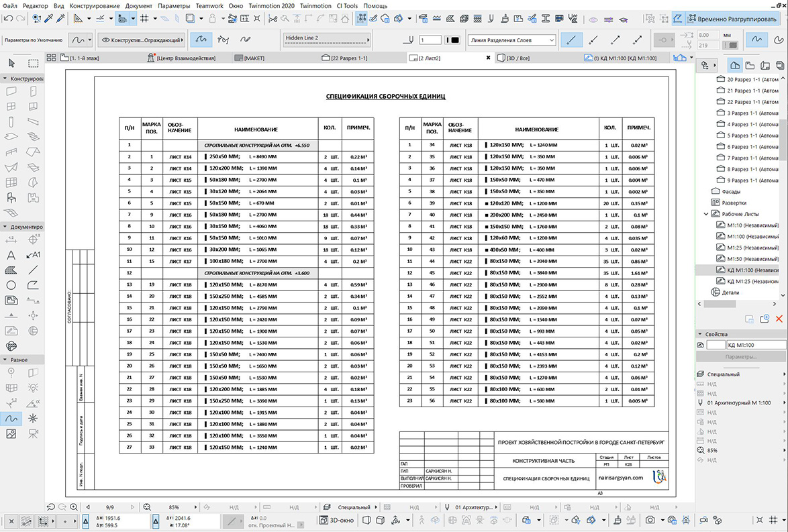Open Линия Разделения Слоев dropdown
788x532 pixels.
[x=511, y=40]
